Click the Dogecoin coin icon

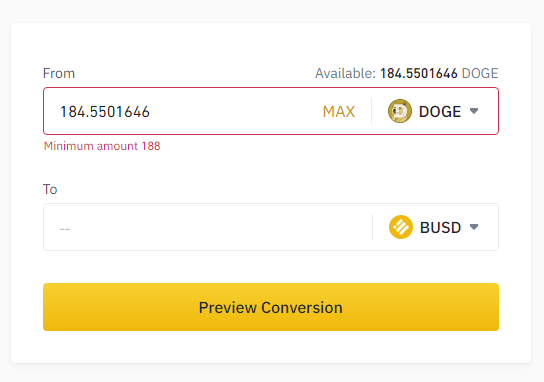tap(400, 111)
